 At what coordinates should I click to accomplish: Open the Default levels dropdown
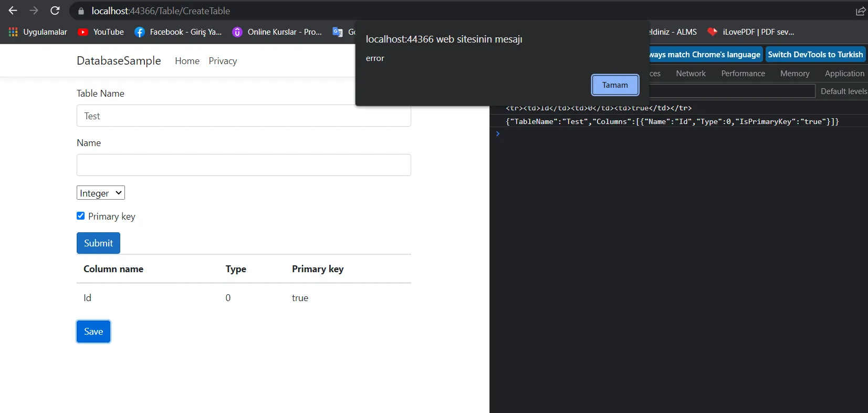point(843,91)
